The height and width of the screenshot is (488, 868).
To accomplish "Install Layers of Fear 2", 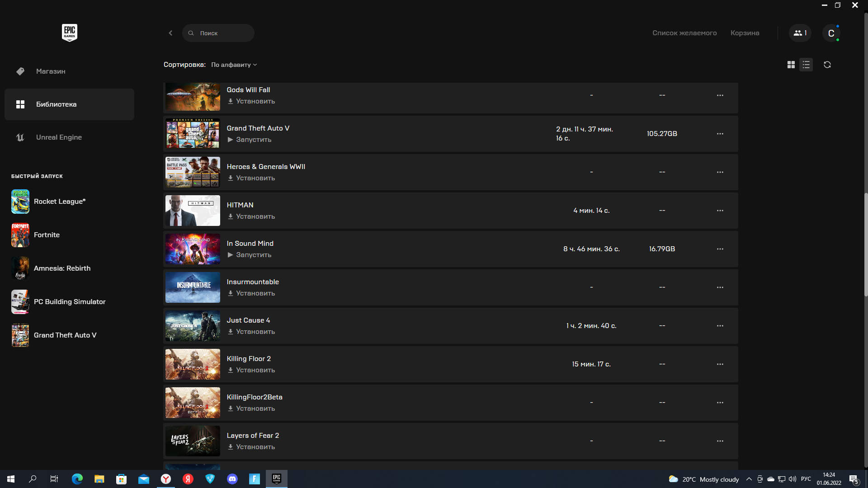I will pyautogui.click(x=251, y=447).
